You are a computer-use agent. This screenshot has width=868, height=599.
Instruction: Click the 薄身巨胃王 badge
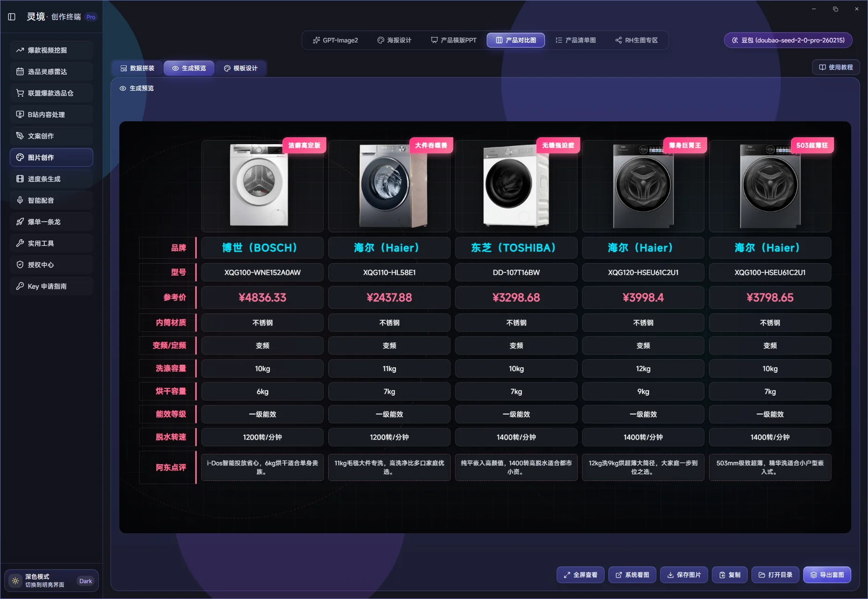pos(685,145)
